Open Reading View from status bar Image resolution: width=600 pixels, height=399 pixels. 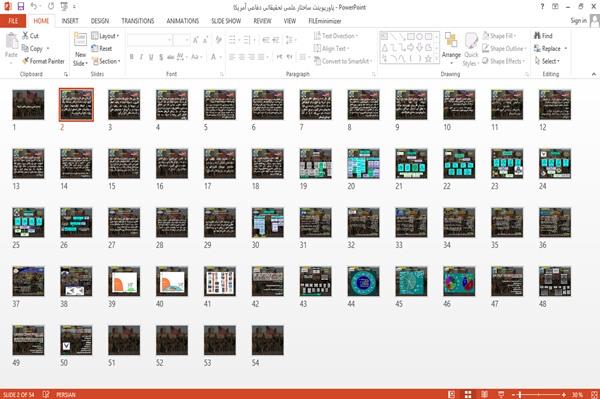(484, 394)
